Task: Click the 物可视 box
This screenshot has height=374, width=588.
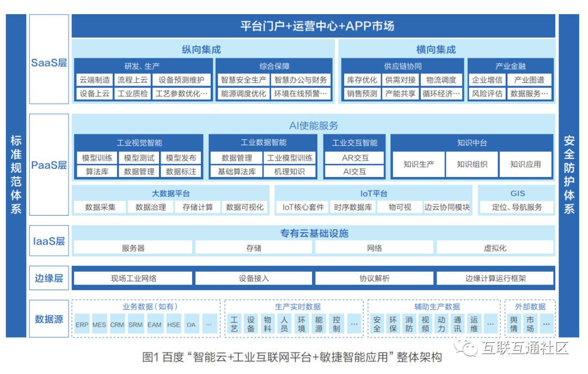Action: tap(400, 207)
